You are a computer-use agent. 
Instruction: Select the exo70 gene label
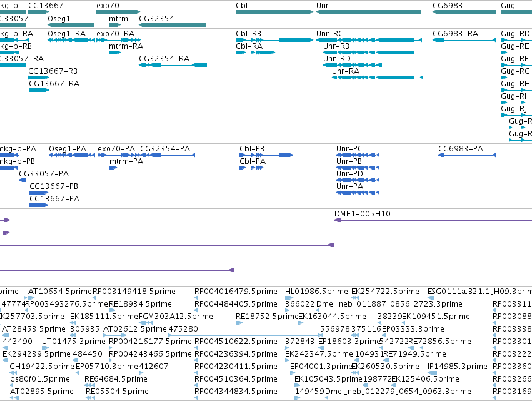(x=108, y=6)
